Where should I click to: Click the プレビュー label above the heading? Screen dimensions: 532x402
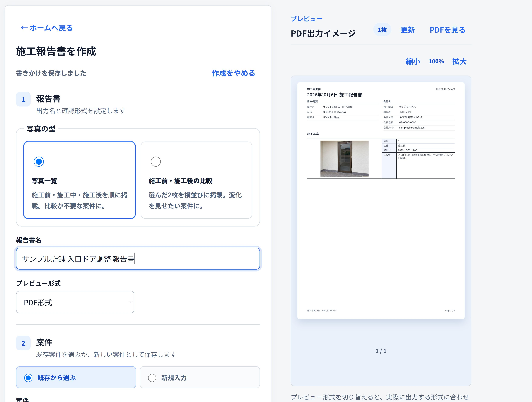306,19
